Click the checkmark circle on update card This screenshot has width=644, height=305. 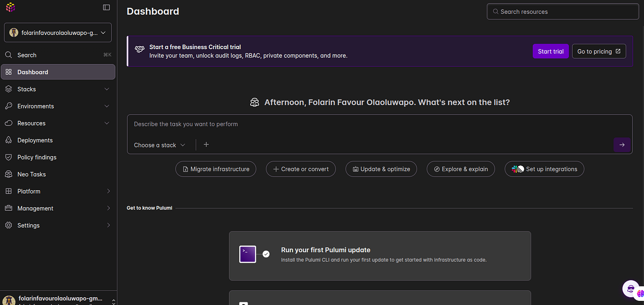[x=266, y=254]
